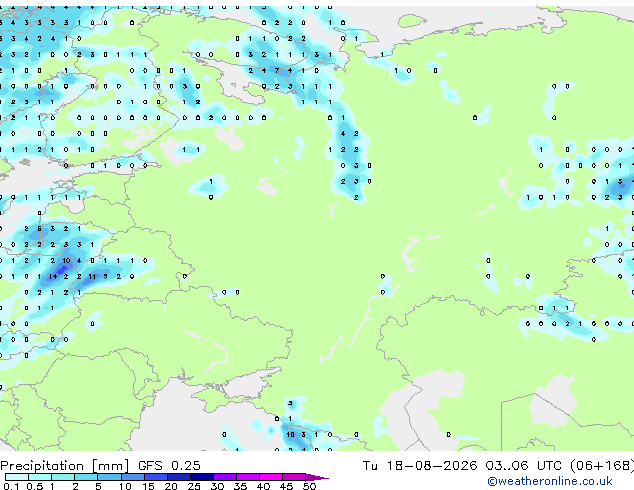
Task: Click the '15' legend scale label
Action: 148,486
